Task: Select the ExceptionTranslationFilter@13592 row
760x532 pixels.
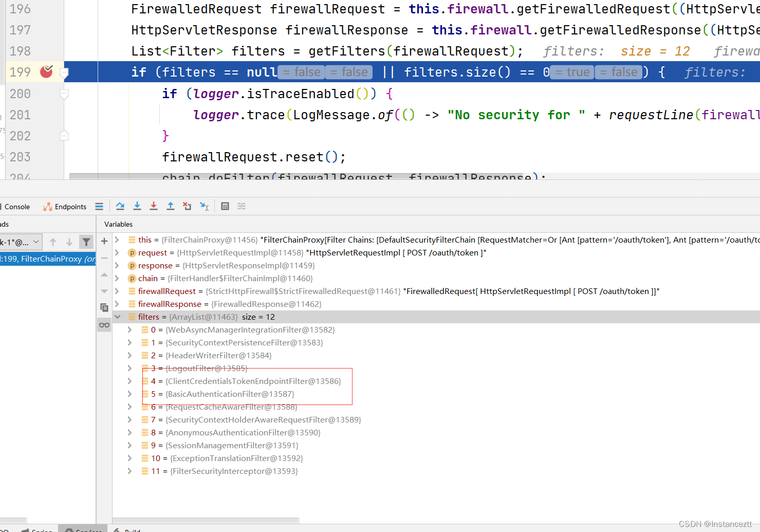Action: 436,458
